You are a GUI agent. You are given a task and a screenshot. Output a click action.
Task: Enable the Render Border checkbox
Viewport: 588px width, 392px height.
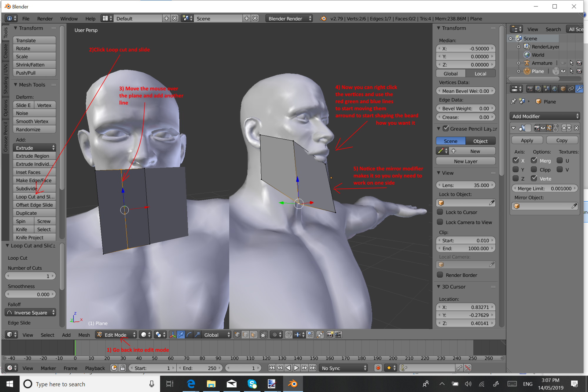[440, 275]
